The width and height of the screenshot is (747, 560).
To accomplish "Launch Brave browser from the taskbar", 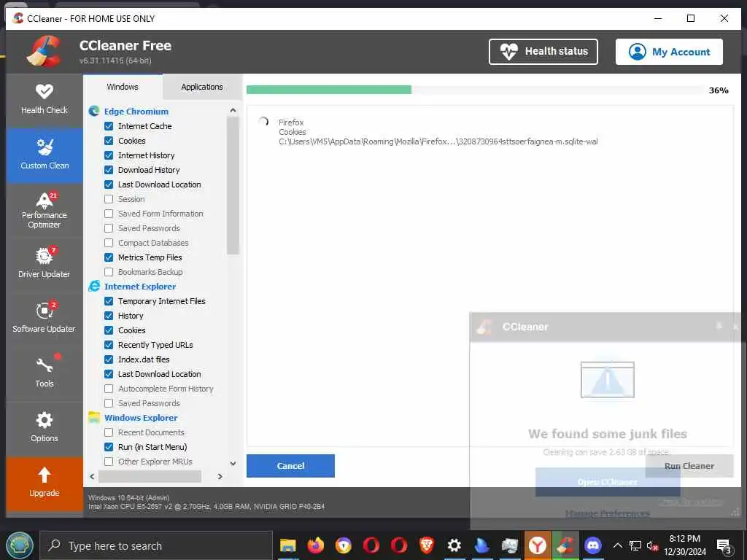I will [426, 545].
